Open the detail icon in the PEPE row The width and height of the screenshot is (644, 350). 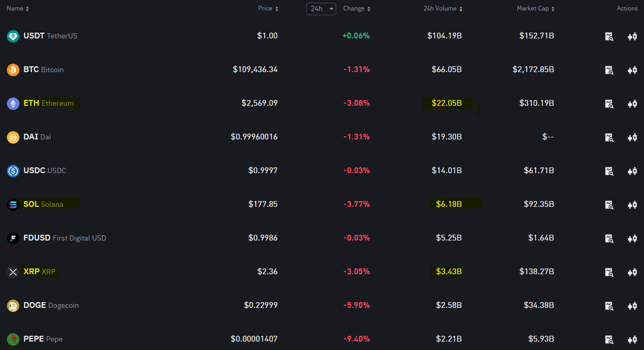pos(609,339)
